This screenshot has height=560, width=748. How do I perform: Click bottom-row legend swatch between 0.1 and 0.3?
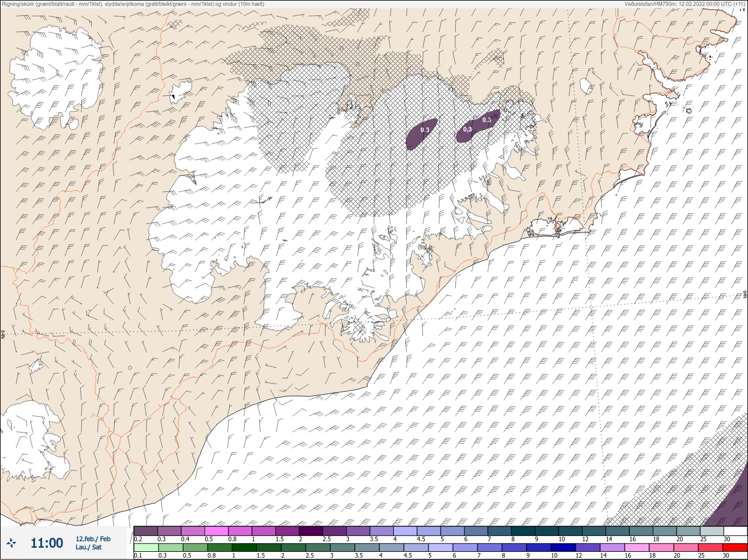[147, 548]
